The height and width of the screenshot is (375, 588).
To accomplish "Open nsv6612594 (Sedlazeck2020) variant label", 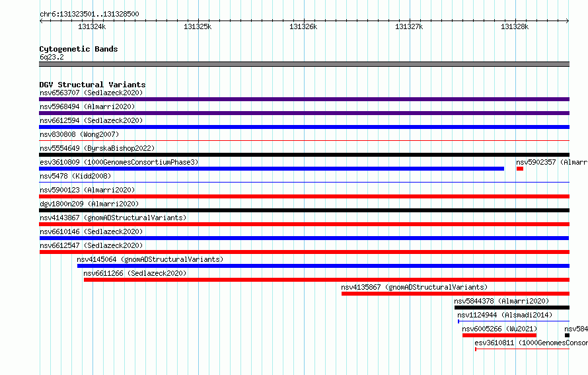I will tap(91, 120).
